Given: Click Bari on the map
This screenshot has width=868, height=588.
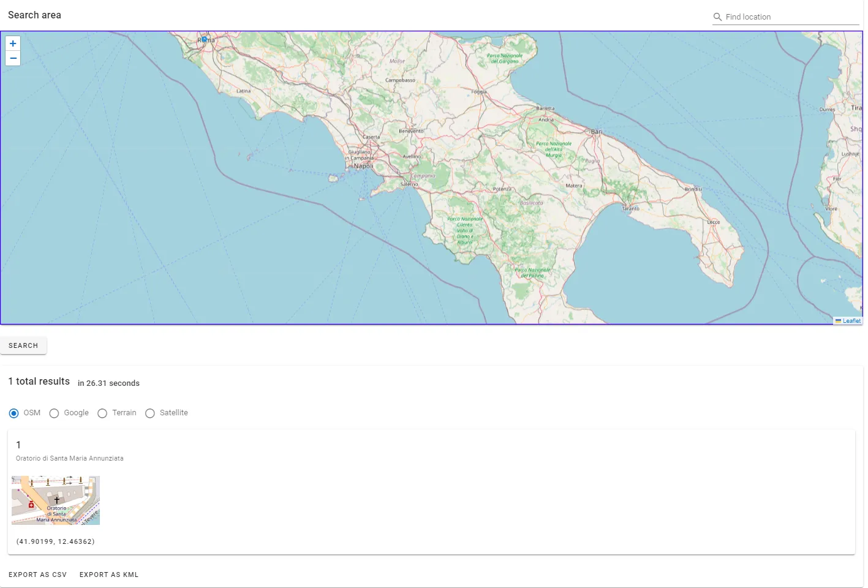Looking at the screenshot, I should coord(596,132).
